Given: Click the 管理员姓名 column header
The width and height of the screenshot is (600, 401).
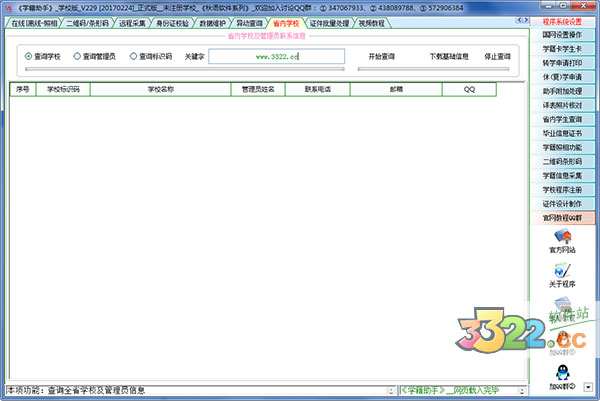Looking at the screenshot, I should (258, 89).
